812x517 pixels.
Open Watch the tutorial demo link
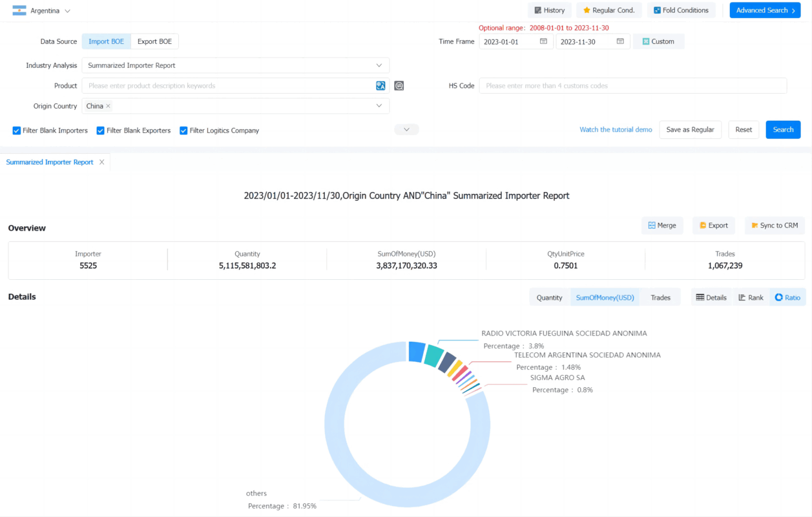click(x=616, y=130)
